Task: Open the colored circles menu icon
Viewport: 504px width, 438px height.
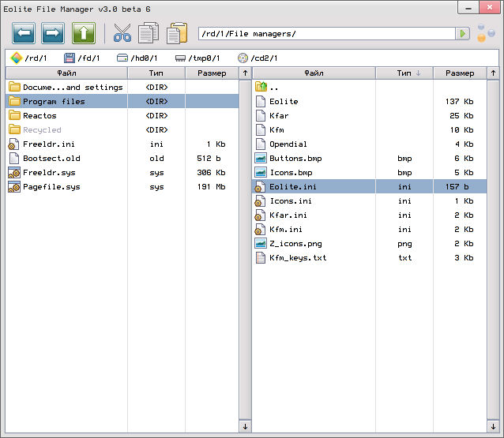Action: point(485,34)
